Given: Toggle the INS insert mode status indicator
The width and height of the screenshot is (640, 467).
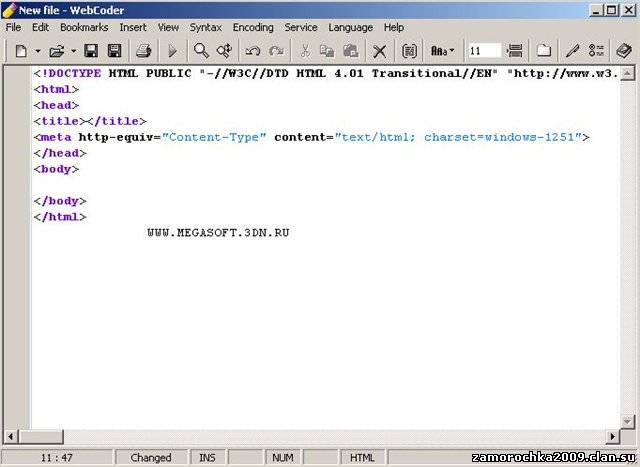Looking at the screenshot, I should [x=207, y=458].
